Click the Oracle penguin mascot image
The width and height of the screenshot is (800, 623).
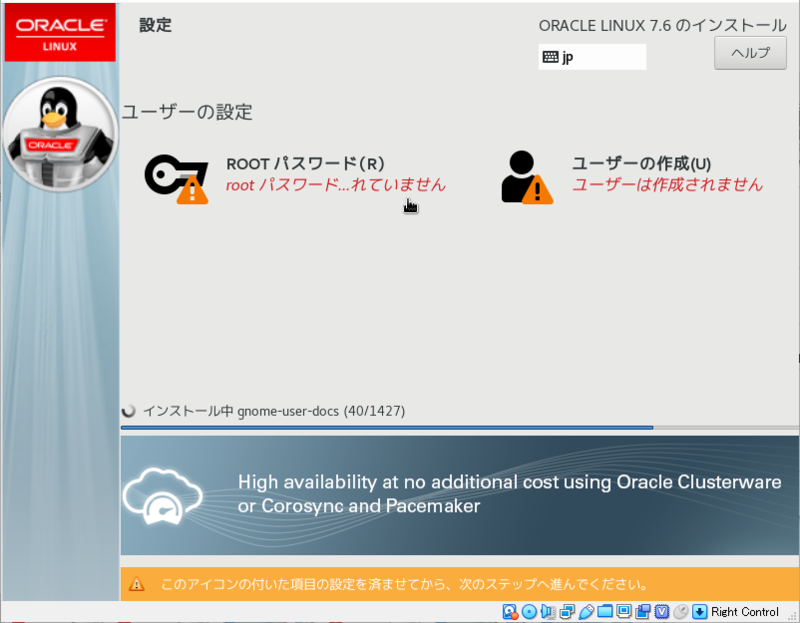click(x=60, y=134)
